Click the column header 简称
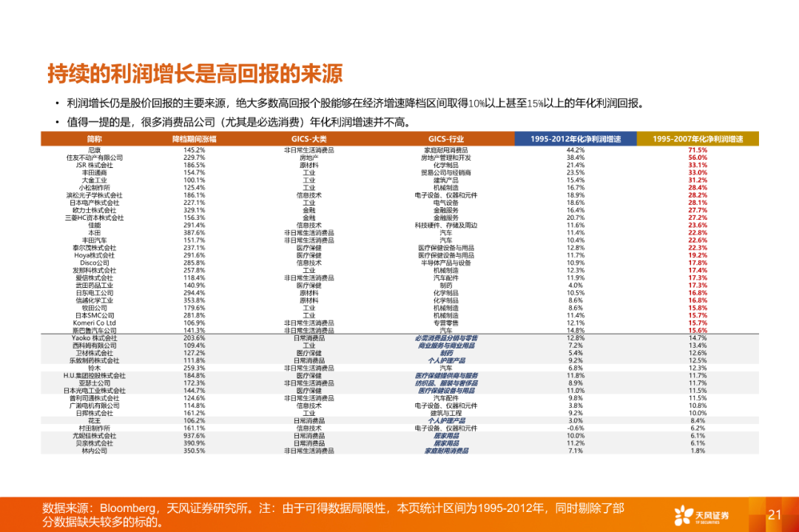Viewport: 799px width, 532px height. (x=94, y=138)
